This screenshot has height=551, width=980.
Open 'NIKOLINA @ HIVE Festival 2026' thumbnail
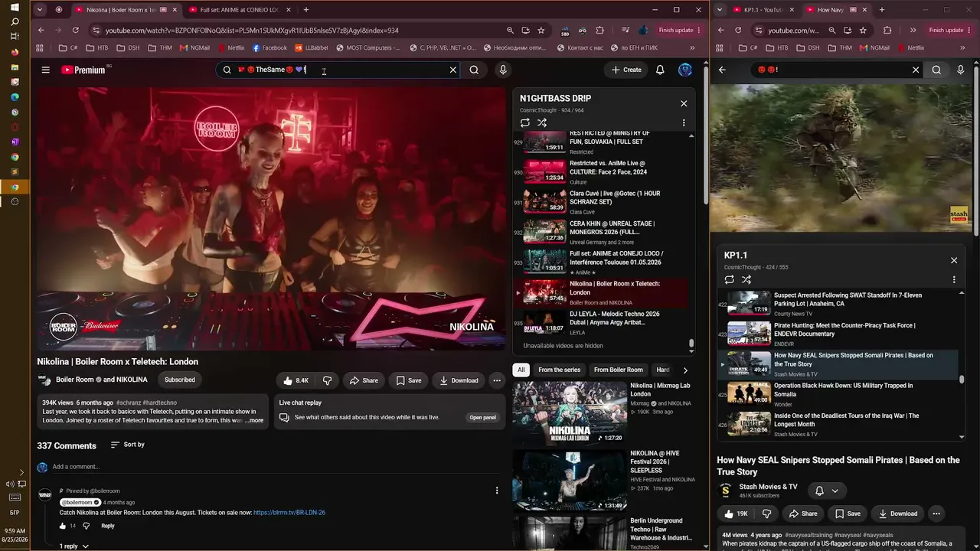pos(570,481)
